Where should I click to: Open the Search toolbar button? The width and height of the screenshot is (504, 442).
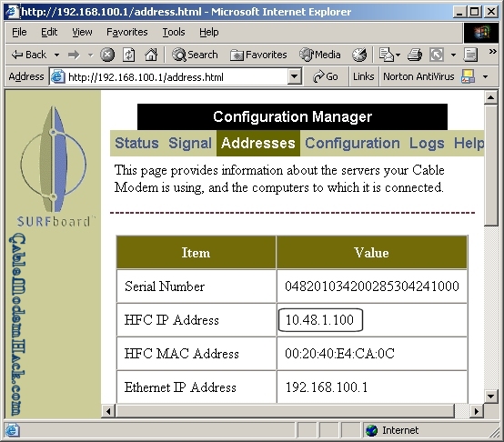195,55
